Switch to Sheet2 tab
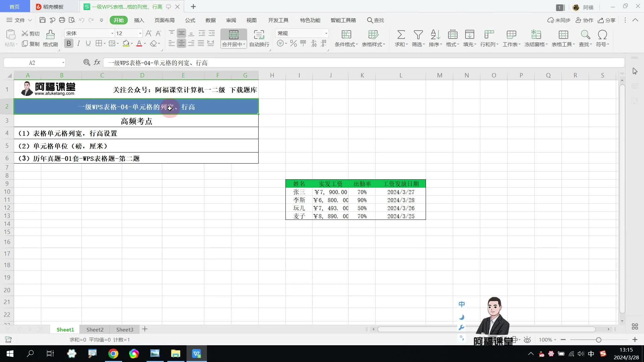 pyautogui.click(x=95, y=329)
